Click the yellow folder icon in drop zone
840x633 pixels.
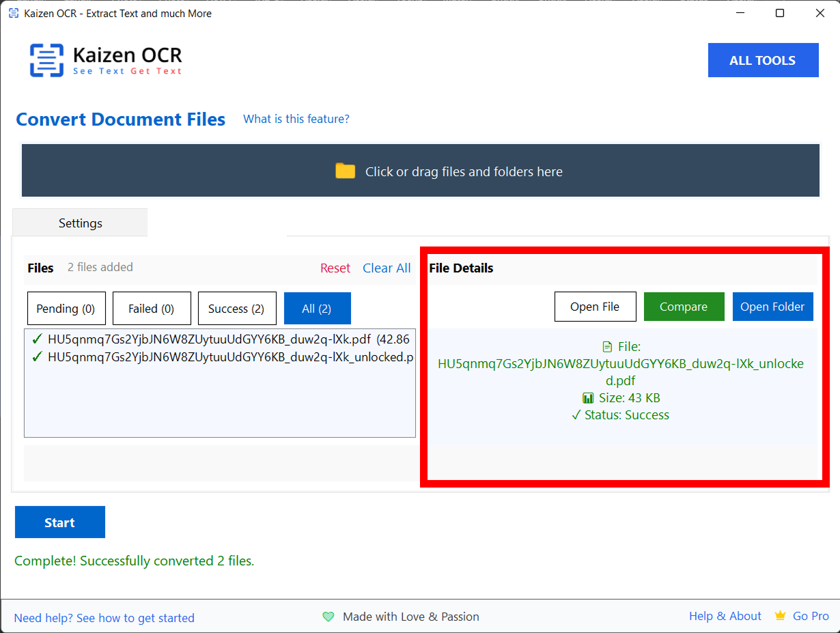346,171
